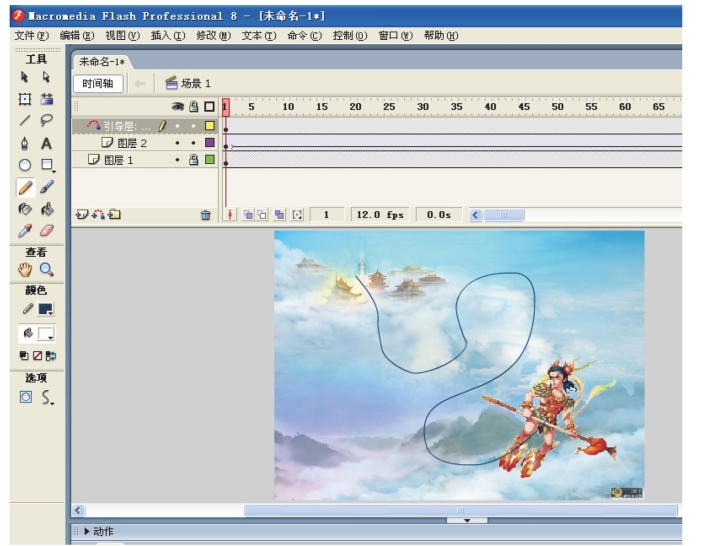Toggle show/hide all layers eye icon
Image resolution: width=721 pixels, height=546 pixels.
coord(177,107)
